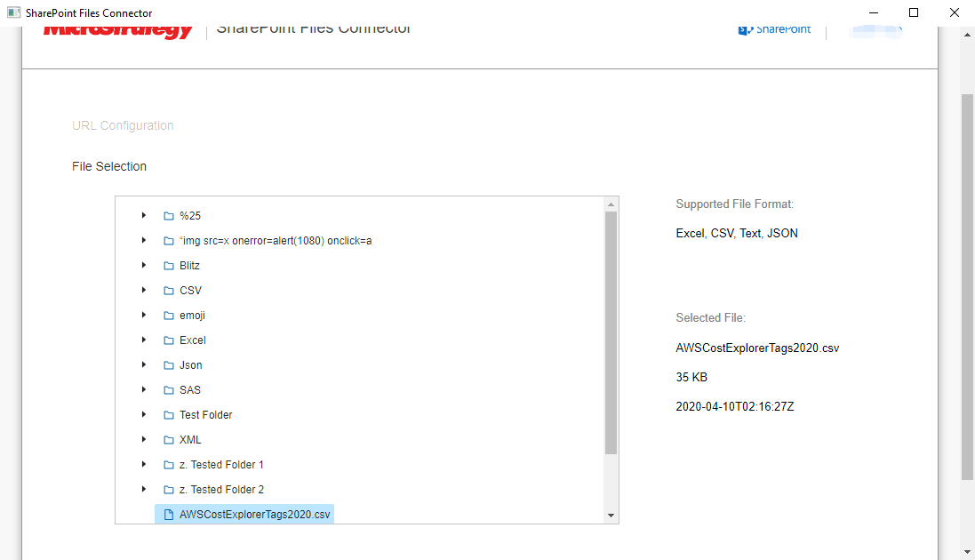Click the folder icon next to Blitz

coord(169,266)
